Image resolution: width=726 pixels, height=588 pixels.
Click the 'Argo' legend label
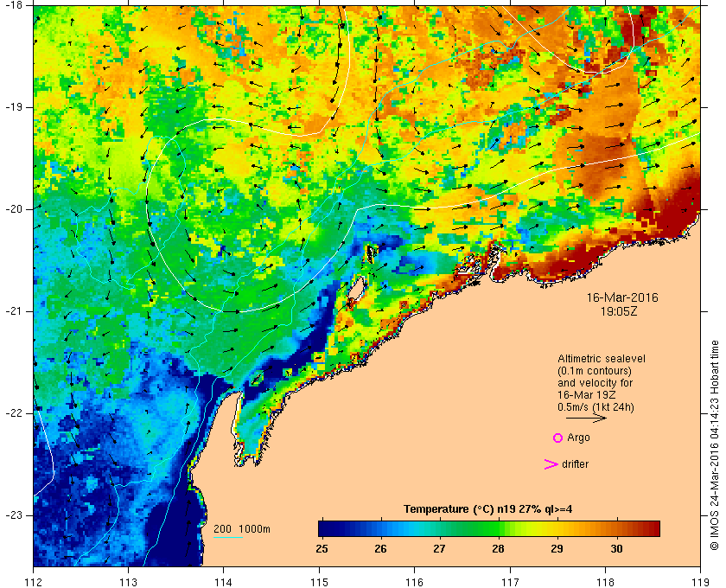[x=578, y=438]
